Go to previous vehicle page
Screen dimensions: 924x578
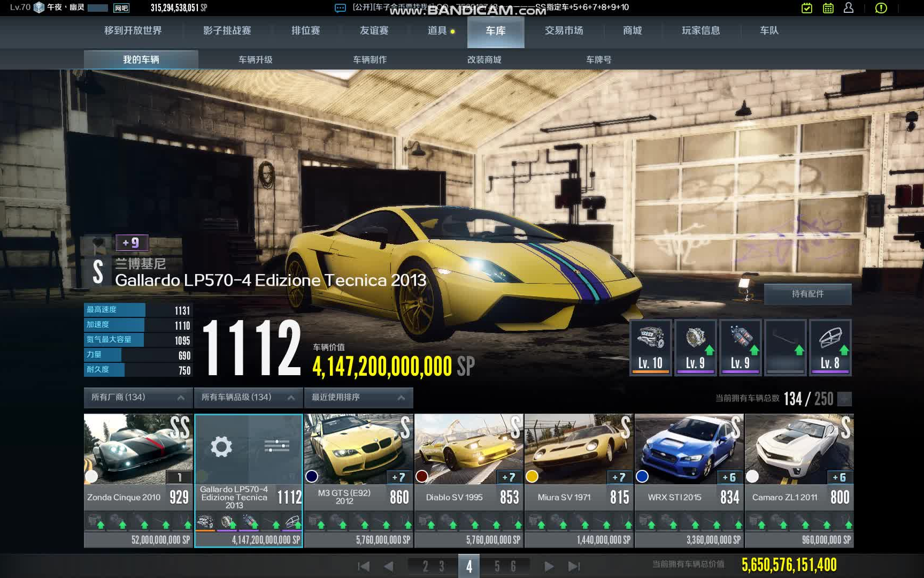click(389, 566)
